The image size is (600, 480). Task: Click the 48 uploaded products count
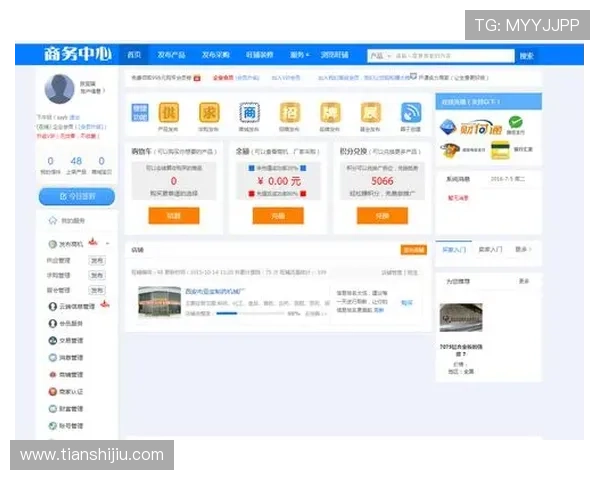click(76, 161)
